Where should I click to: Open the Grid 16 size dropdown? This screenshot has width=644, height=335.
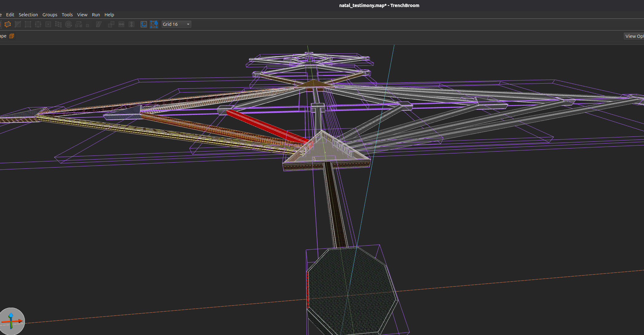pos(176,24)
